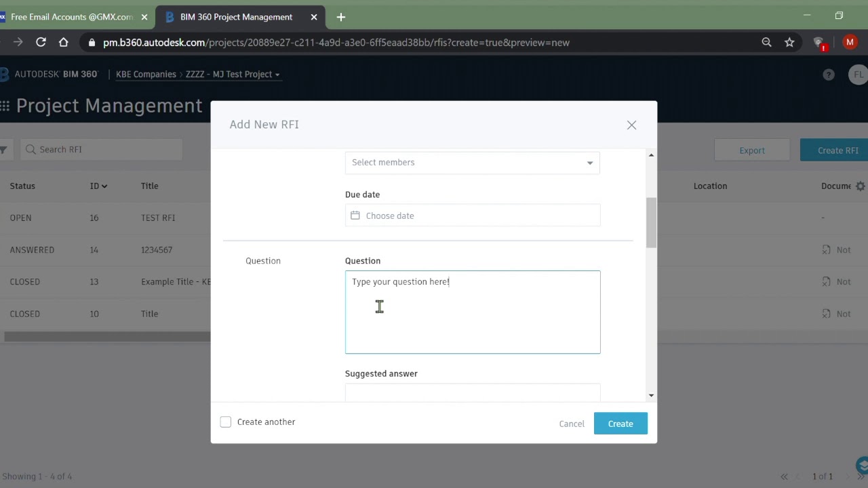This screenshot has width=868, height=488.
Task: Open browser zoom magnifier icon
Action: pos(766,42)
